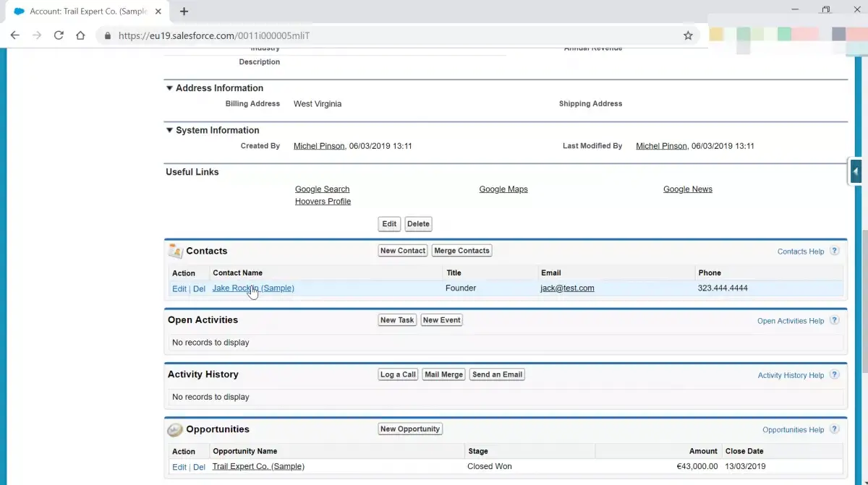Create a New Event
This screenshot has width=868, height=485.
pos(442,320)
